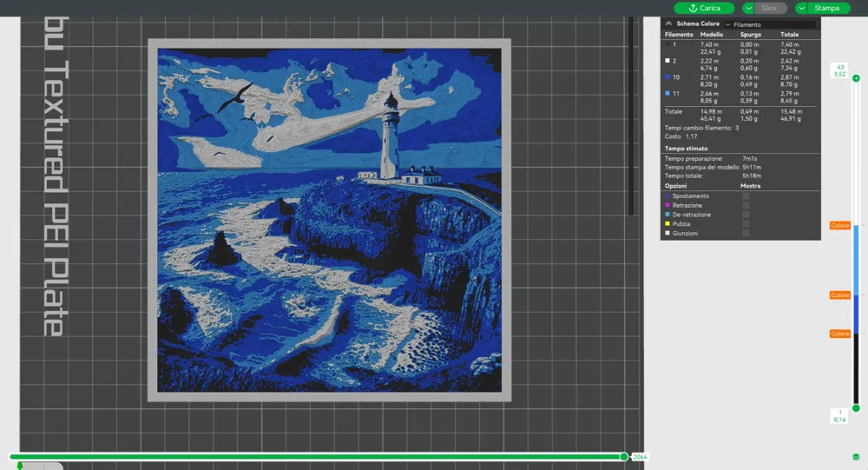Open the dropdown arrow beside Slice
This screenshot has width=868, height=470.
pyautogui.click(x=748, y=9)
